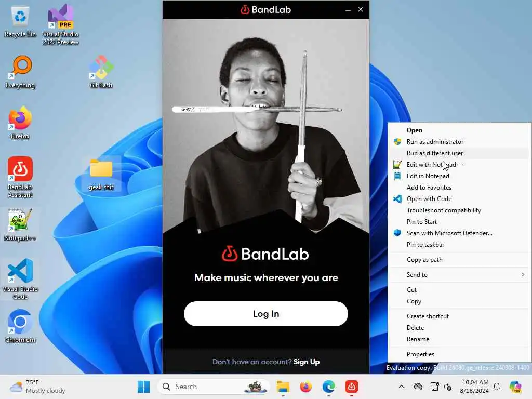
Task: Open the notification bell
Action: point(497,387)
